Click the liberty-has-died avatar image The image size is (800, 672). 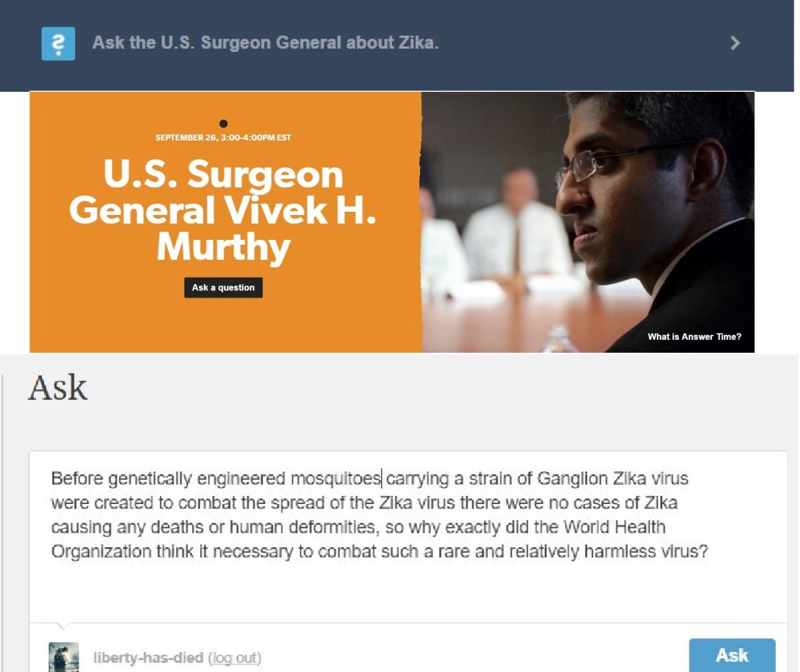[x=64, y=657]
